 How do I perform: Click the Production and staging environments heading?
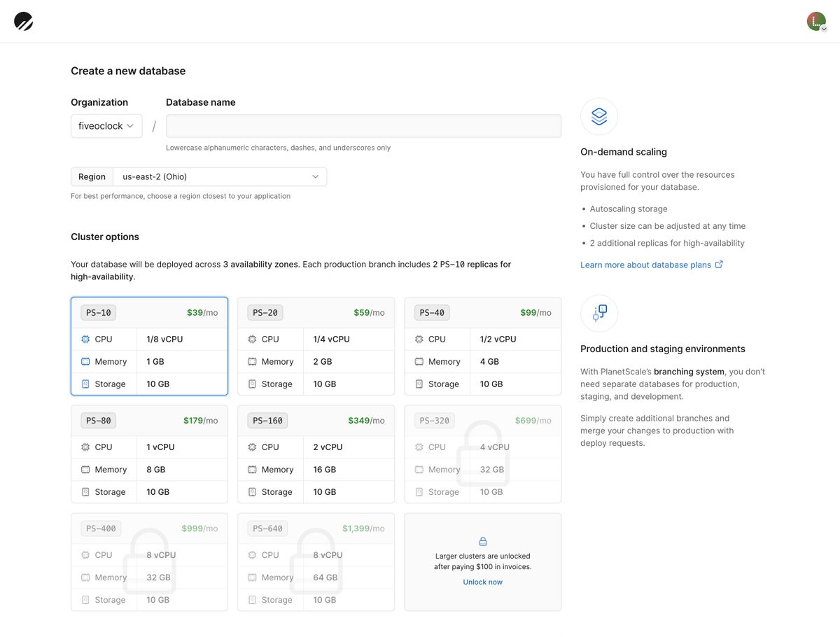[x=663, y=349]
